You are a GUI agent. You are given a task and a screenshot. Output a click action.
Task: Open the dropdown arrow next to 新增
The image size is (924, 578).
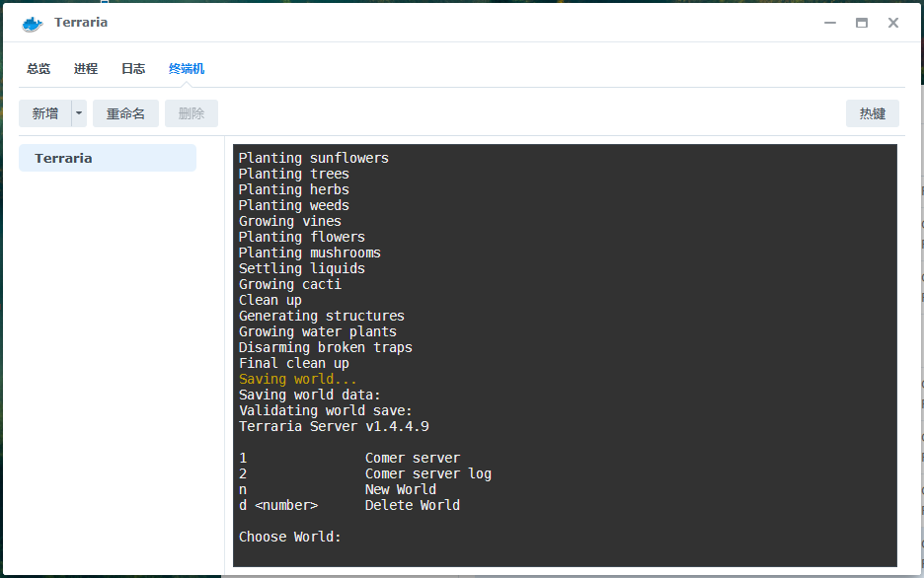click(77, 112)
